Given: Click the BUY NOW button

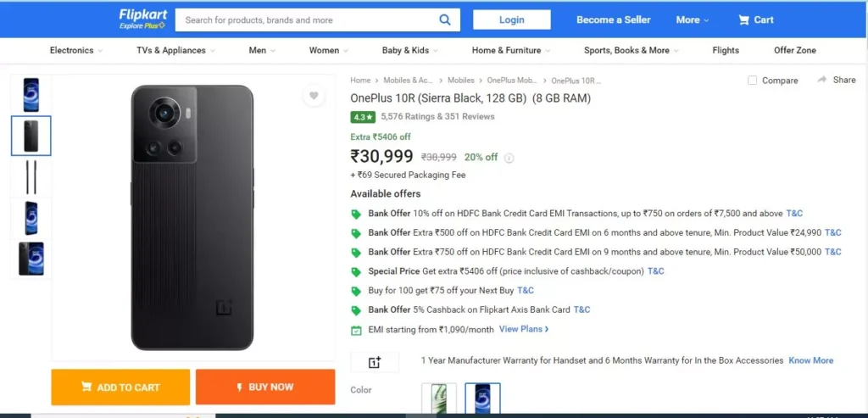Looking at the screenshot, I should 265,387.
